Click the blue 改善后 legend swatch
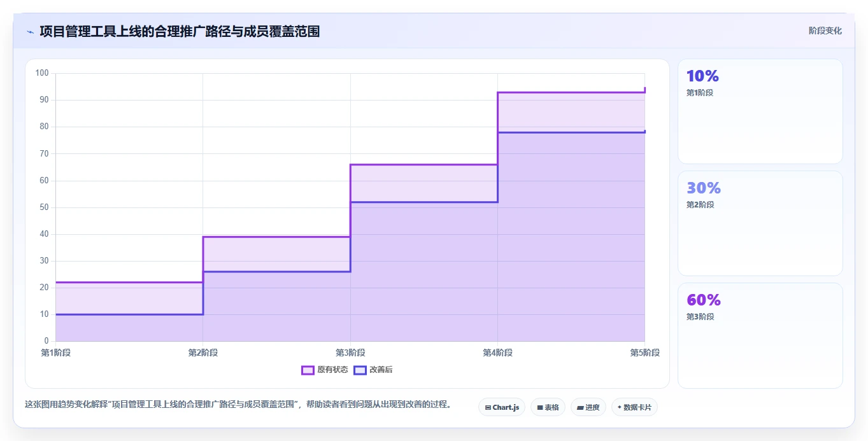 tap(360, 370)
